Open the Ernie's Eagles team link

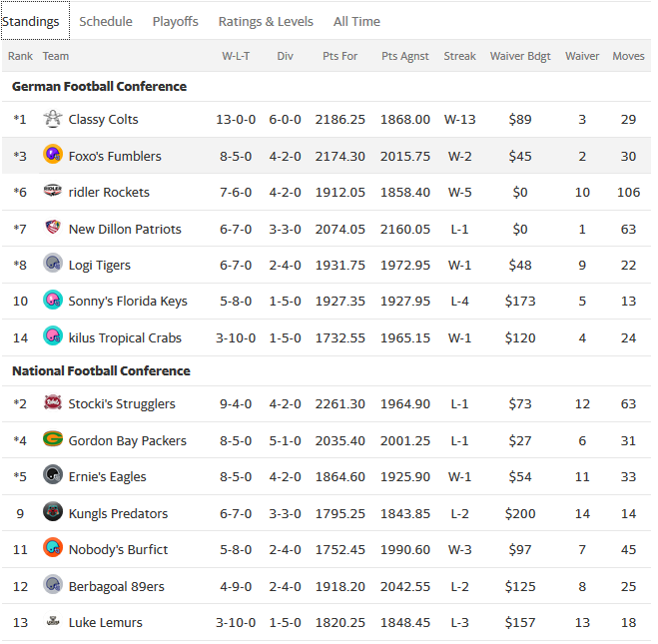coord(107,477)
